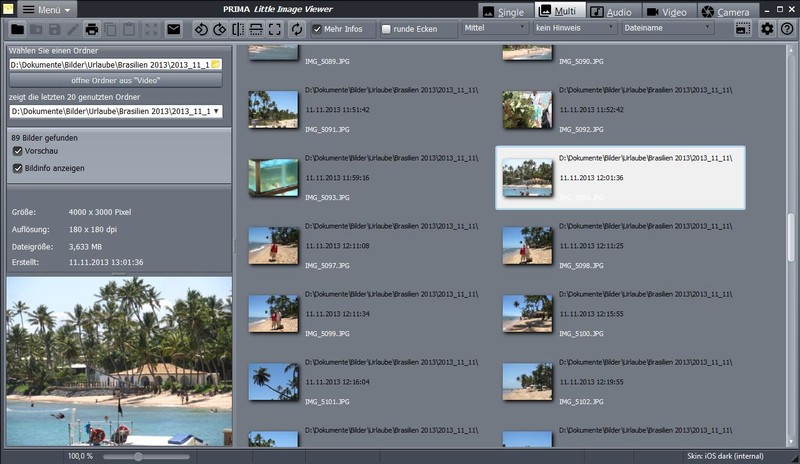Click 'öffne Ordner aus "Video"' button
The height and width of the screenshot is (464, 800).
[x=116, y=80]
